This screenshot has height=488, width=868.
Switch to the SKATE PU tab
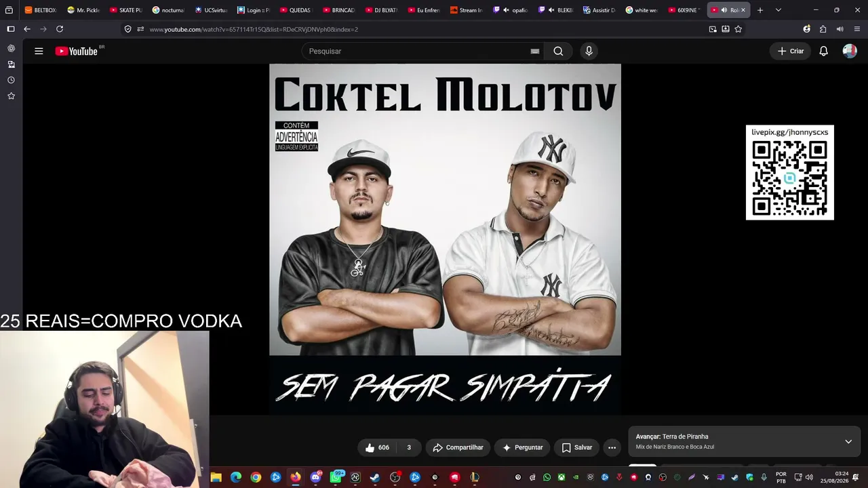[x=126, y=10]
